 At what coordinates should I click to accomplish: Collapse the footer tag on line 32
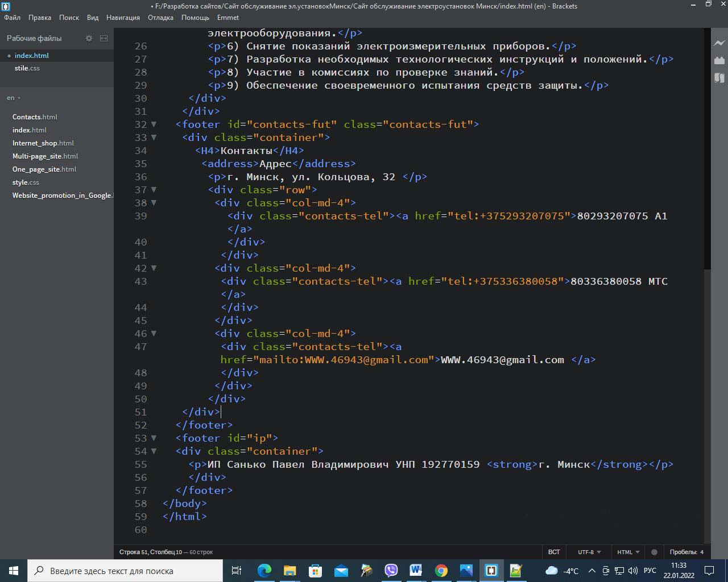click(154, 124)
